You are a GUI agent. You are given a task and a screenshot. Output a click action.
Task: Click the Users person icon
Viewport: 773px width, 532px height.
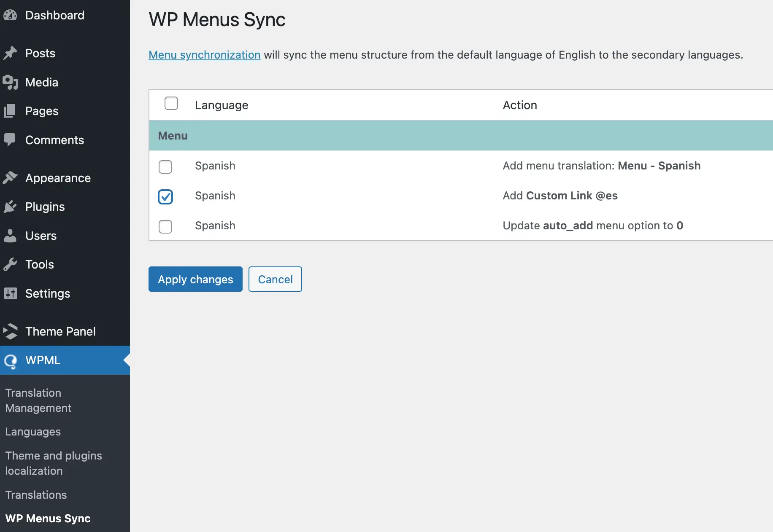[10, 236]
